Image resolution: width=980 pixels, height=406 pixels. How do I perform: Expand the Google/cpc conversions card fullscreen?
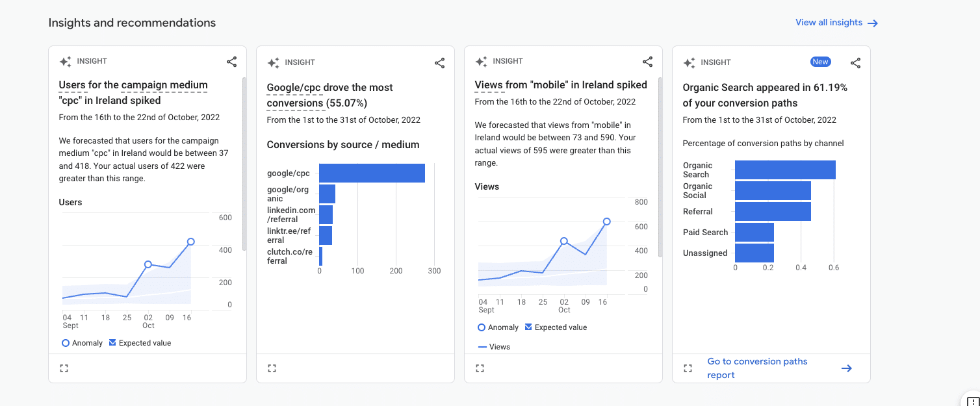(x=272, y=368)
